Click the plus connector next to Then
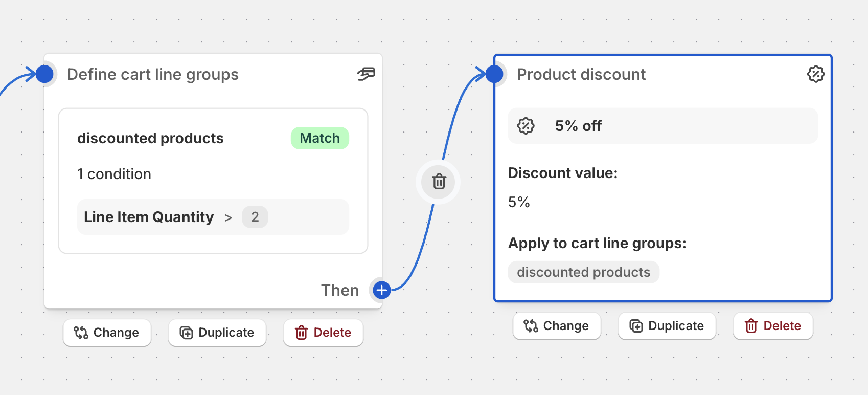The width and height of the screenshot is (868, 395). [x=381, y=290]
